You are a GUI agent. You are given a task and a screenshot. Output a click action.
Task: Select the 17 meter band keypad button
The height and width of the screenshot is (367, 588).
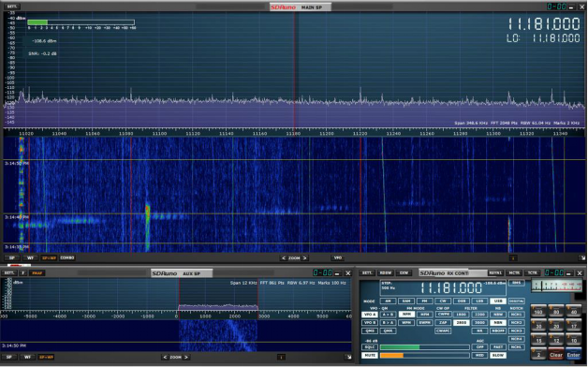point(574,326)
